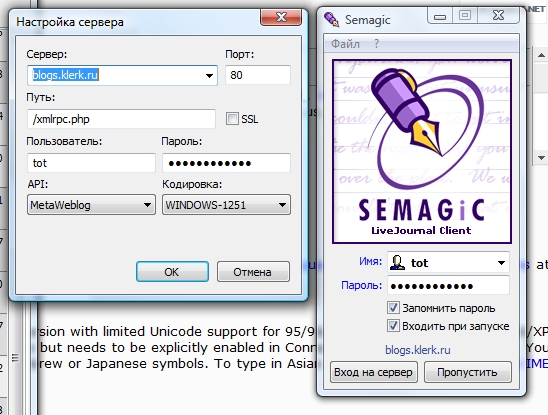Close the Настройка сервера dialog
The width and height of the screenshot is (548, 415).
pos(281,17)
